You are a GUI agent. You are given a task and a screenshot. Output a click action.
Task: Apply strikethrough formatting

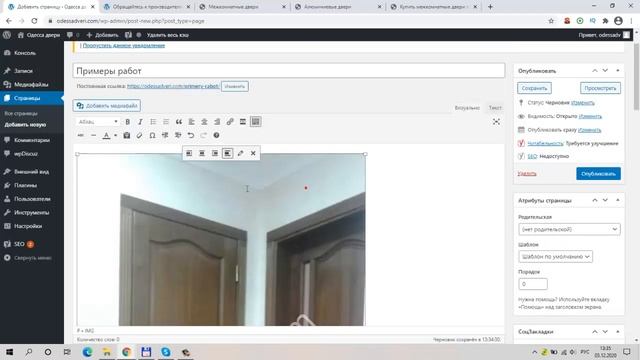click(x=81, y=135)
